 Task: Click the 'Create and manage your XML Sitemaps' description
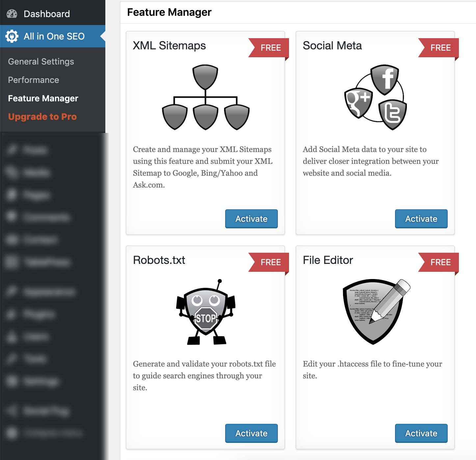coord(203,167)
